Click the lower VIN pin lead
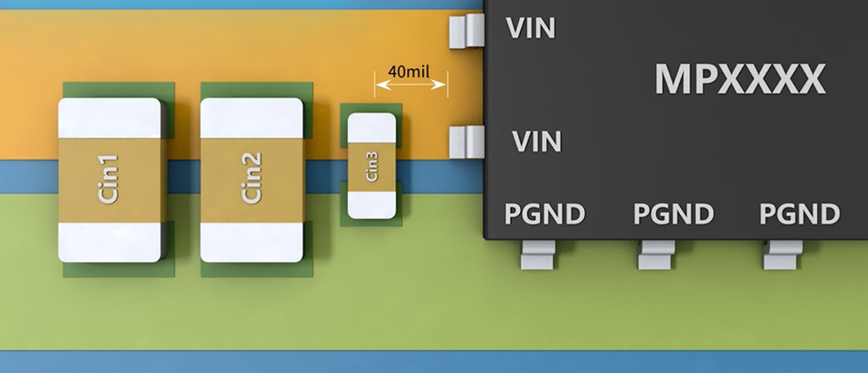 point(466,142)
